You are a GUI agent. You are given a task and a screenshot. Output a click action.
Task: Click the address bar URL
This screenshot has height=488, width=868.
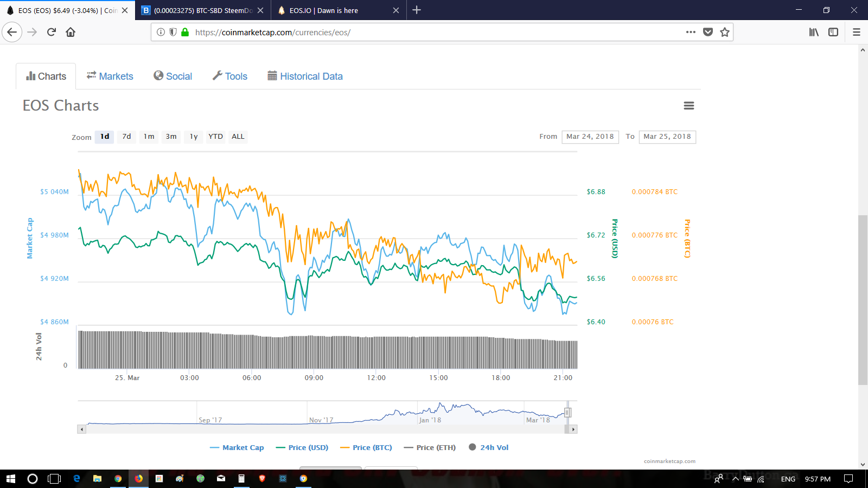(x=273, y=33)
